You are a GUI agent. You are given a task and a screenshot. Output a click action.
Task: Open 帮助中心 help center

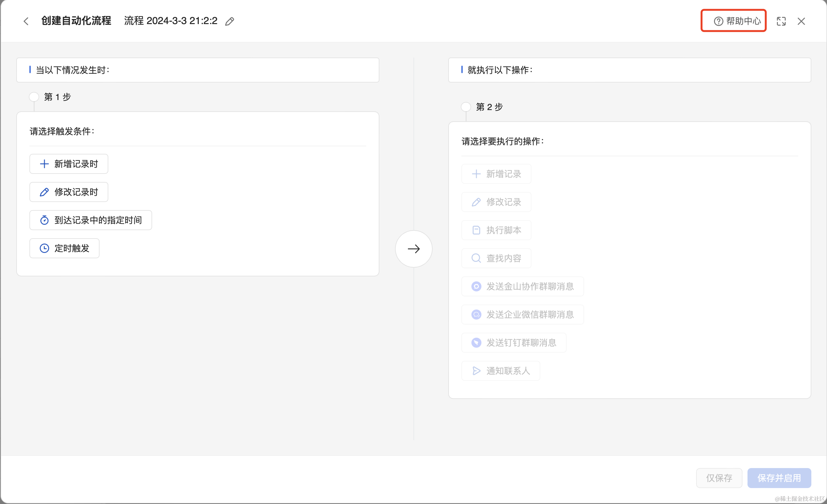click(x=737, y=21)
